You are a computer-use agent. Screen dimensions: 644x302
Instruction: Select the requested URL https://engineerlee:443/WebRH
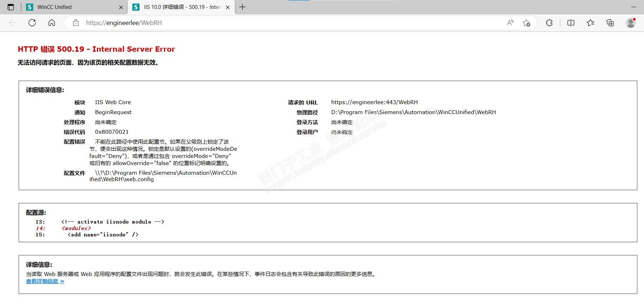pyautogui.click(x=374, y=102)
